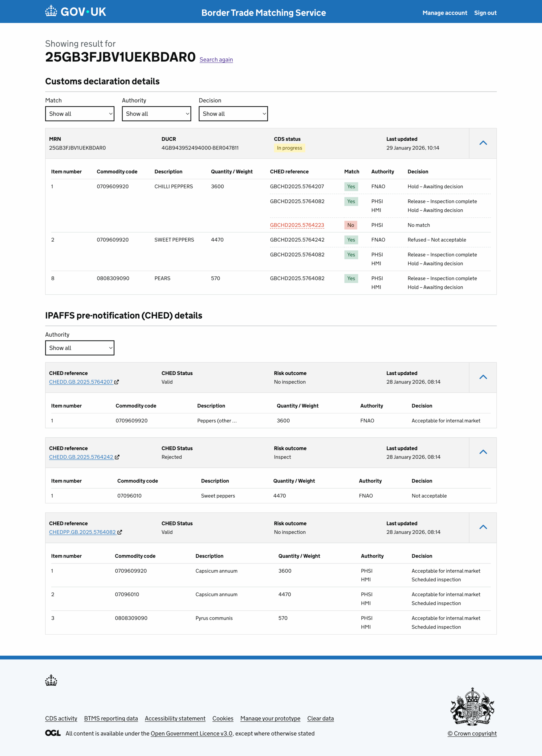The image size is (542, 756).
Task: Click the OGL licence logo
Action: click(x=53, y=733)
